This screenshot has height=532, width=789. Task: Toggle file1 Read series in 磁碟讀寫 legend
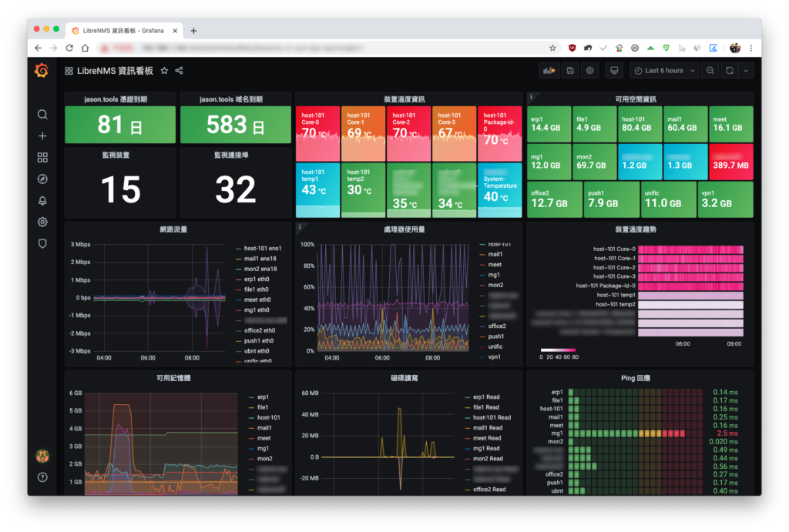tap(486, 407)
